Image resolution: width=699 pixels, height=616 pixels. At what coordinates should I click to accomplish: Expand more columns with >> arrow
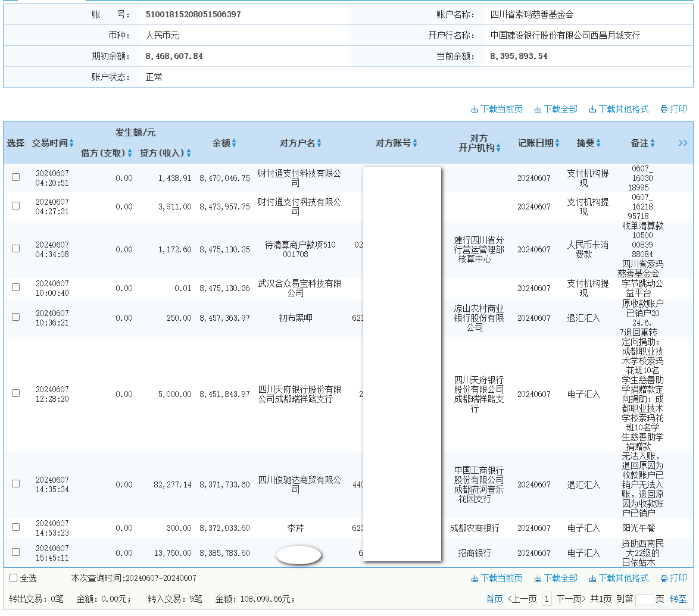pyautogui.click(x=682, y=143)
